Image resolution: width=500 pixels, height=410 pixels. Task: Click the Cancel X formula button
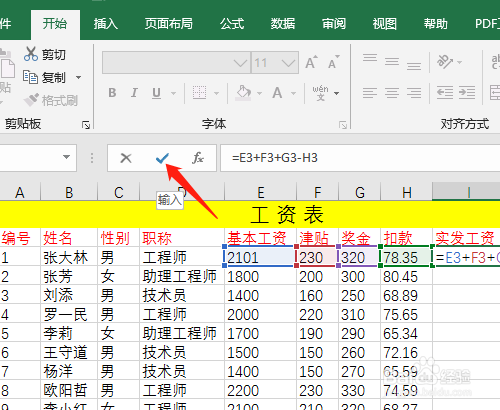point(126,158)
